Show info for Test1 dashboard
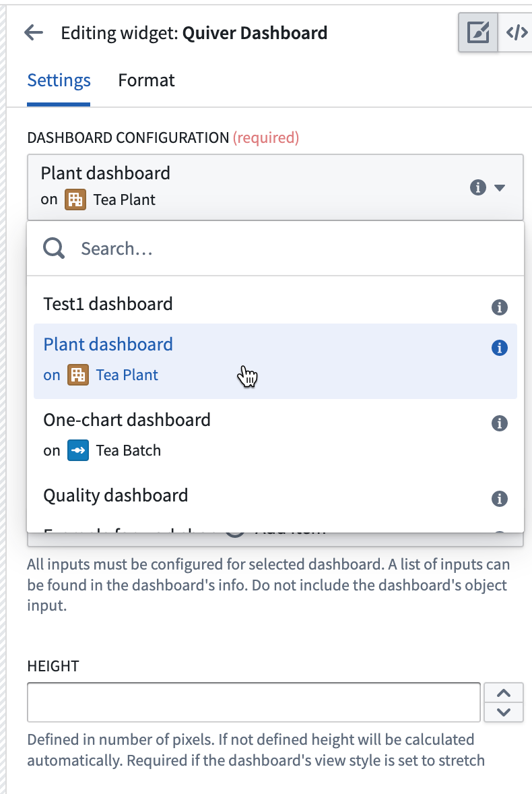This screenshot has height=794, width=532. (x=500, y=307)
